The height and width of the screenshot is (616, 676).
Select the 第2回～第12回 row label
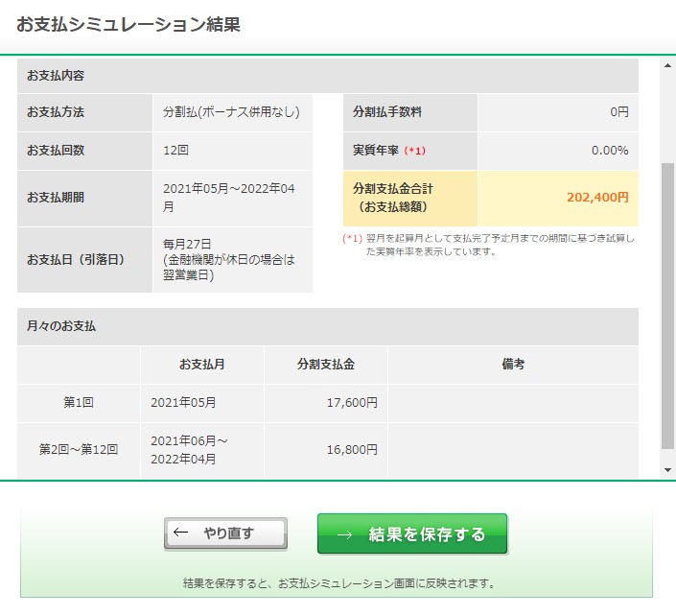[79, 449]
